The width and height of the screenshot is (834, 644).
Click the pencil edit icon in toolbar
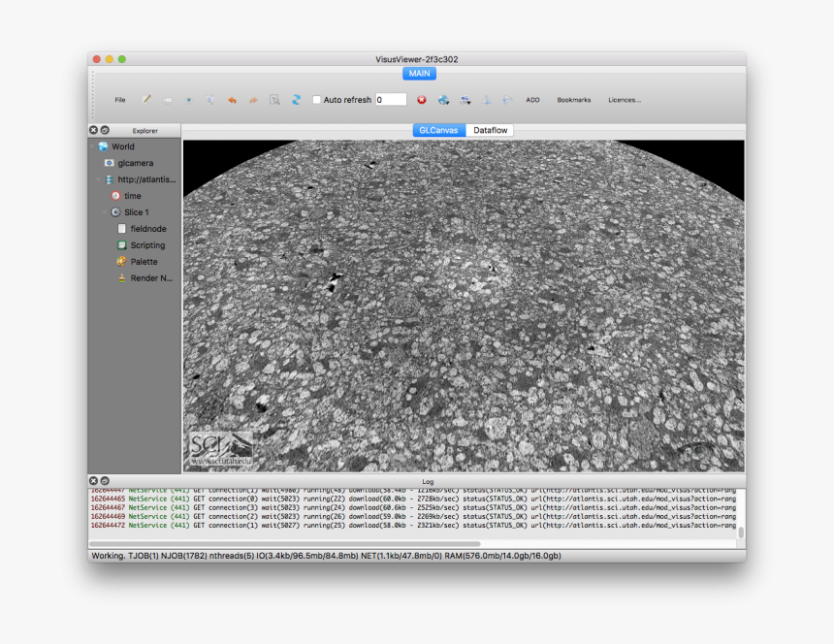point(146,100)
